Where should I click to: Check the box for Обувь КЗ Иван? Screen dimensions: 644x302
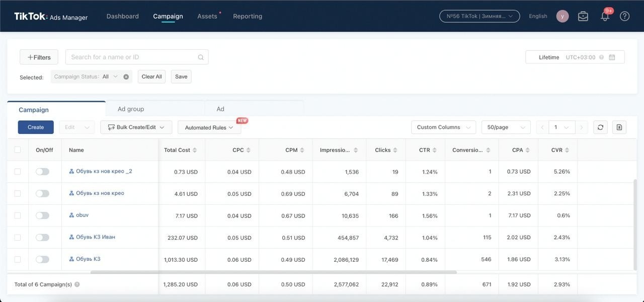pyautogui.click(x=18, y=238)
